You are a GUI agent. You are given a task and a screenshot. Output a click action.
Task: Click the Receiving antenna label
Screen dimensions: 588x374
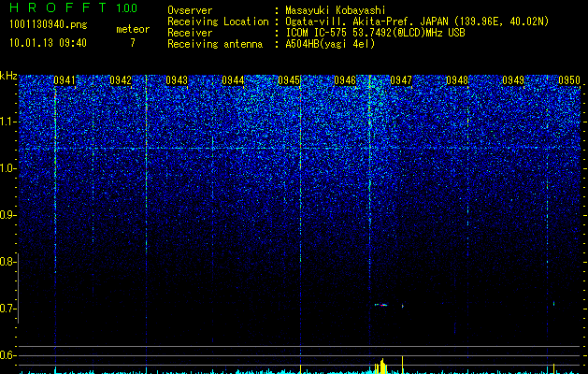215,44
